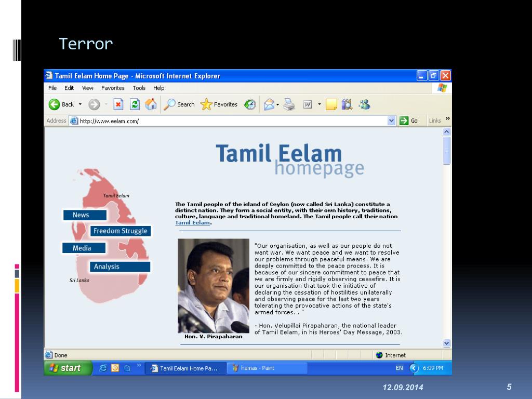Open the Search magnifier button
Viewport: 532px width, 399px height.
click(179, 104)
